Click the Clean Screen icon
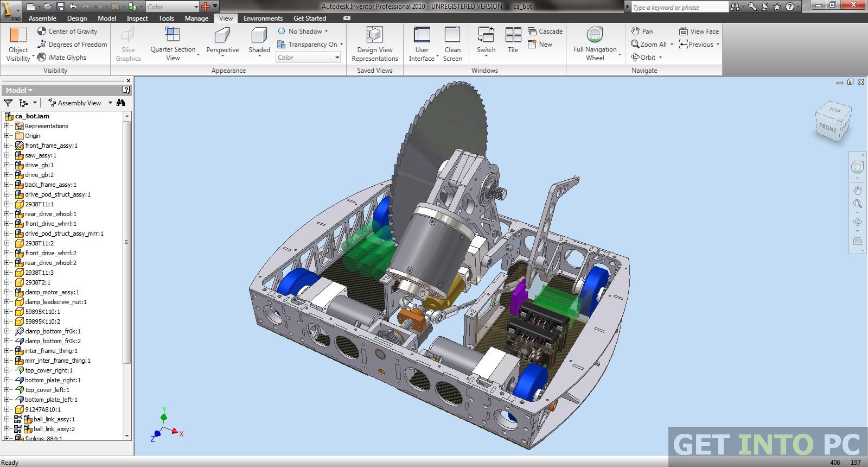This screenshot has width=868, height=467. tap(452, 35)
